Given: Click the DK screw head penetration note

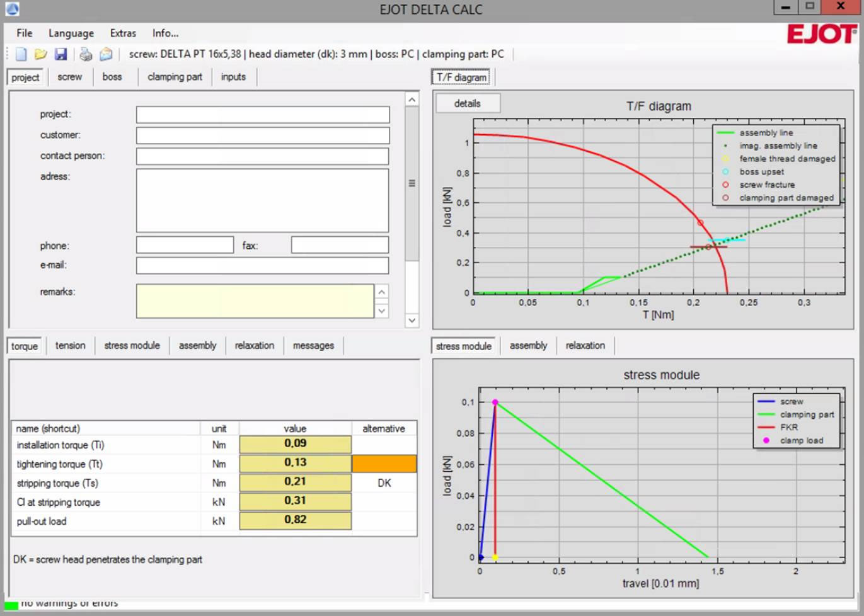Looking at the screenshot, I should pyautogui.click(x=108, y=559).
